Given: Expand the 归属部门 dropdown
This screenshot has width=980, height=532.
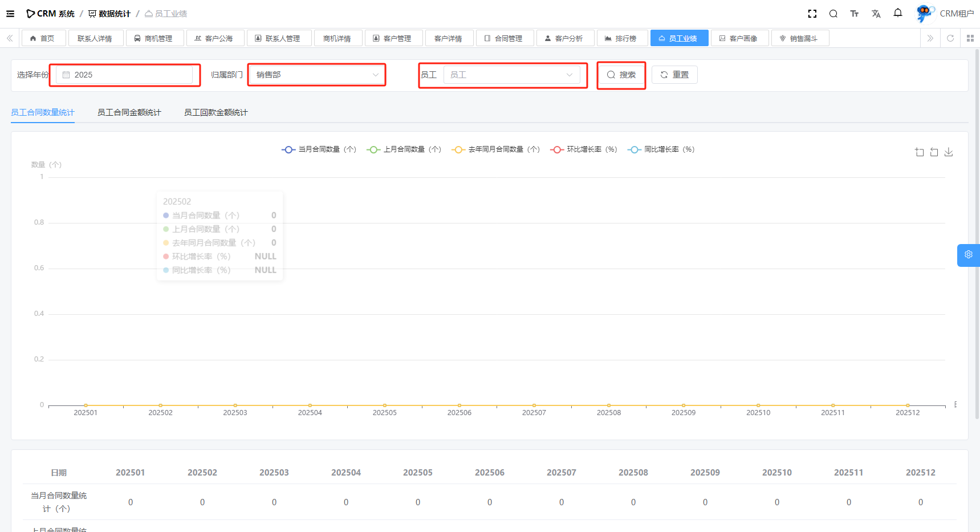Looking at the screenshot, I should point(317,75).
